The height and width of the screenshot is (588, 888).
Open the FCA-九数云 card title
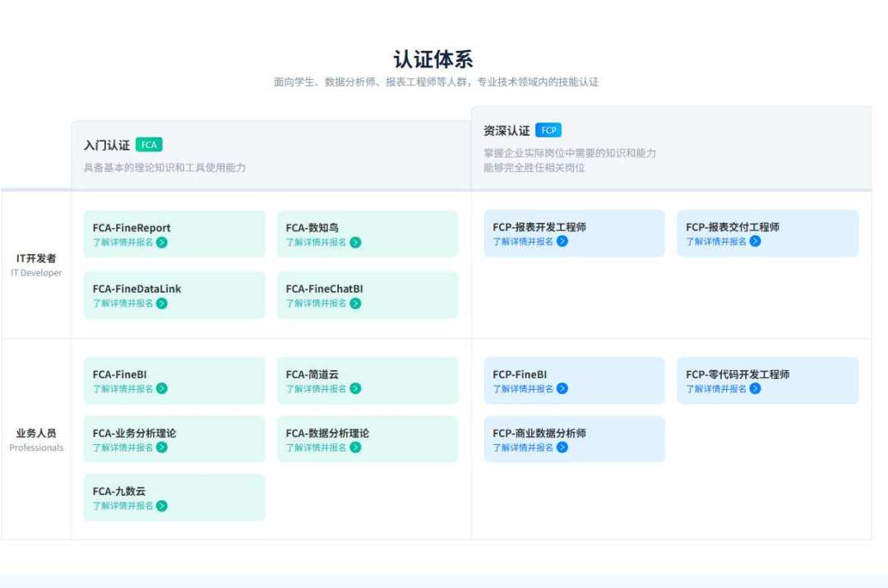point(119,492)
